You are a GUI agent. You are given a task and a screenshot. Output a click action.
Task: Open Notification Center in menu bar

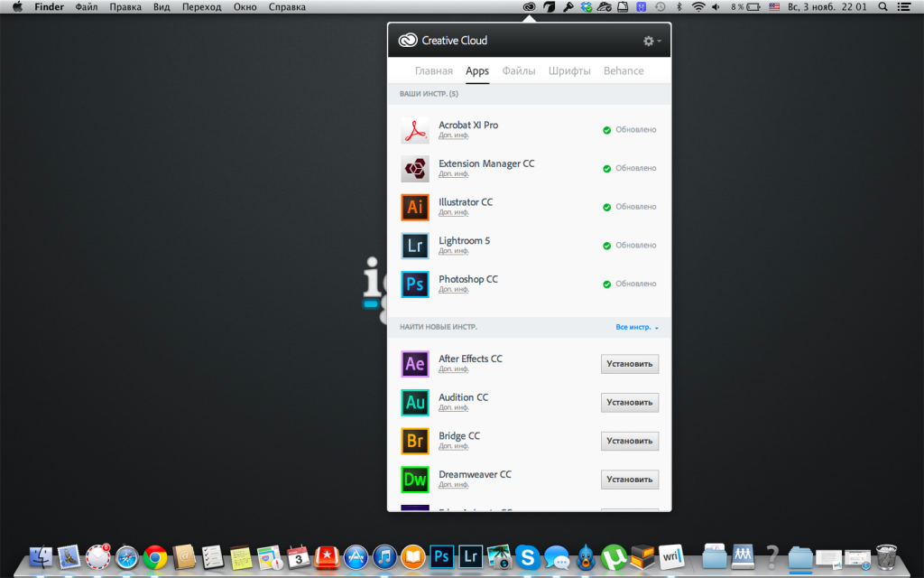pos(904,7)
